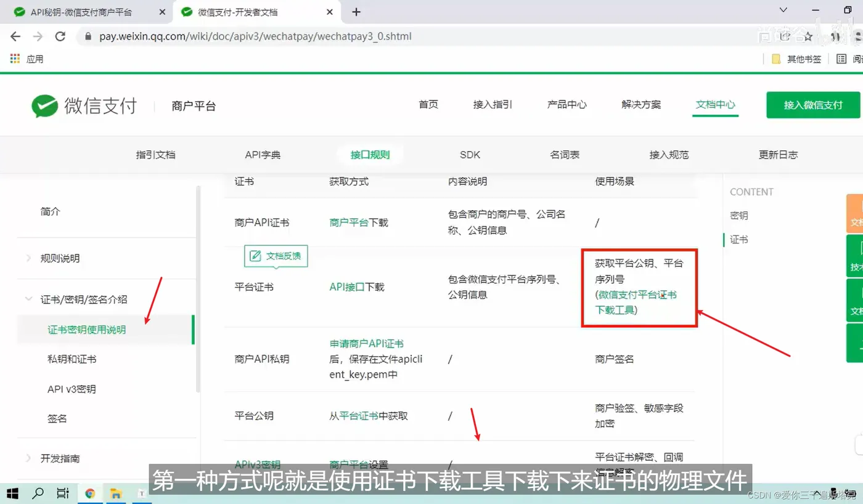Collapse the 证书/密钥/签名介绍 sidebar section
Screen dimensions: 863x504
click(x=84, y=299)
